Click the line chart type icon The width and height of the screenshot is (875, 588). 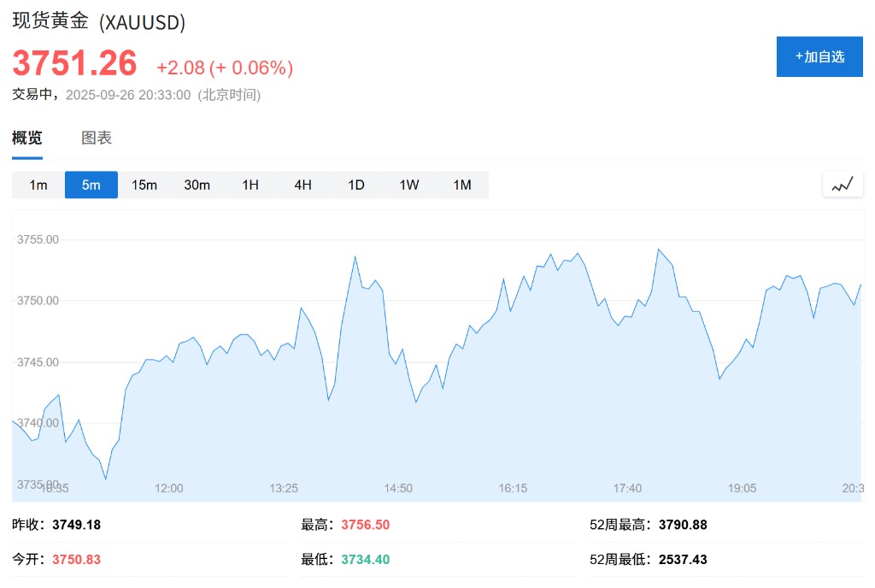pyautogui.click(x=843, y=185)
